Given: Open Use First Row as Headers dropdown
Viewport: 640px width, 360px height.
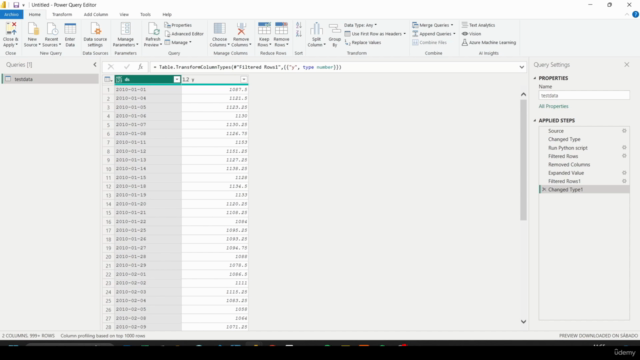Looking at the screenshot, I should pos(375,34).
